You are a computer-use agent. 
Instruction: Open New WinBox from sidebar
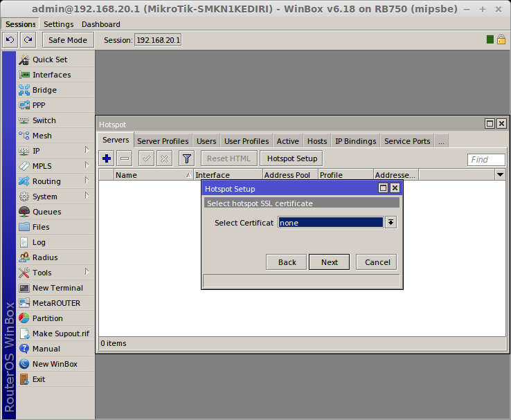coord(55,364)
